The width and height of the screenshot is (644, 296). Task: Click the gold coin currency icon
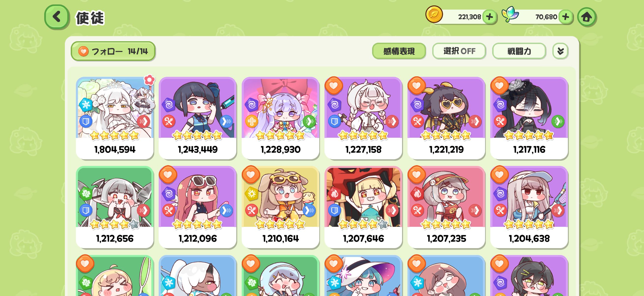pyautogui.click(x=434, y=14)
